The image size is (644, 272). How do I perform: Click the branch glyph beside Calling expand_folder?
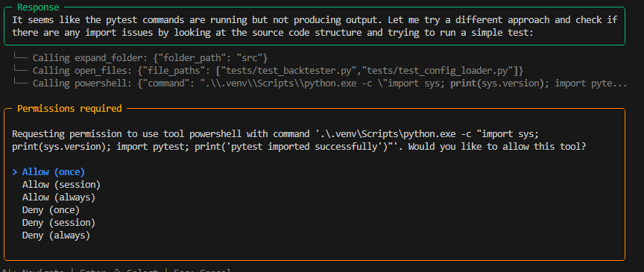tap(21, 57)
